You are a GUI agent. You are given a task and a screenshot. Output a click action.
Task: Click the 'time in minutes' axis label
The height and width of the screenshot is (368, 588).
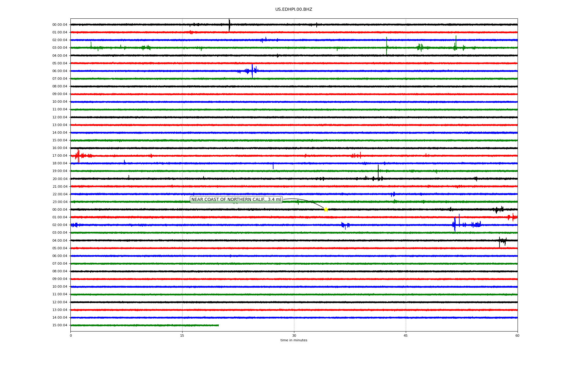click(x=293, y=340)
